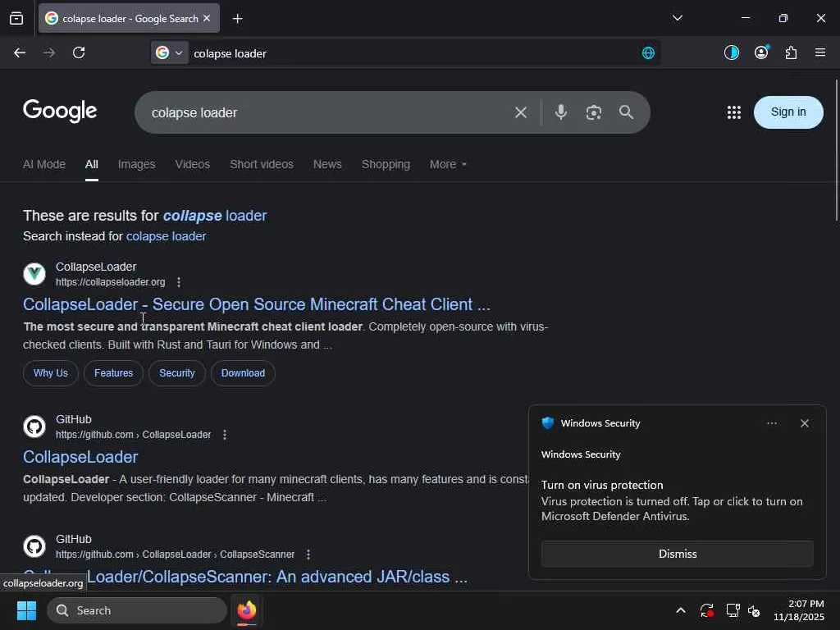Screen dimensions: 840x630
Task: Open options menu for CollapseScanner result
Action: [308, 555]
